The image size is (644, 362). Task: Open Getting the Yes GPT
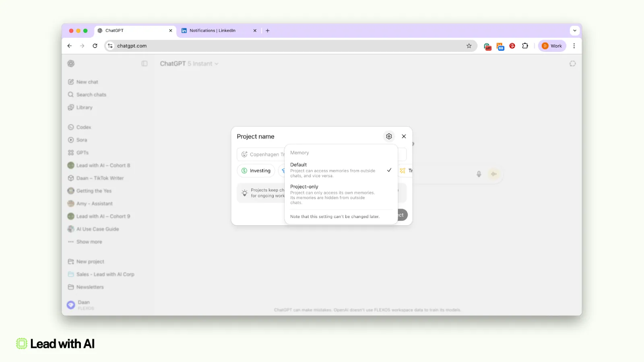[x=90, y=191]
